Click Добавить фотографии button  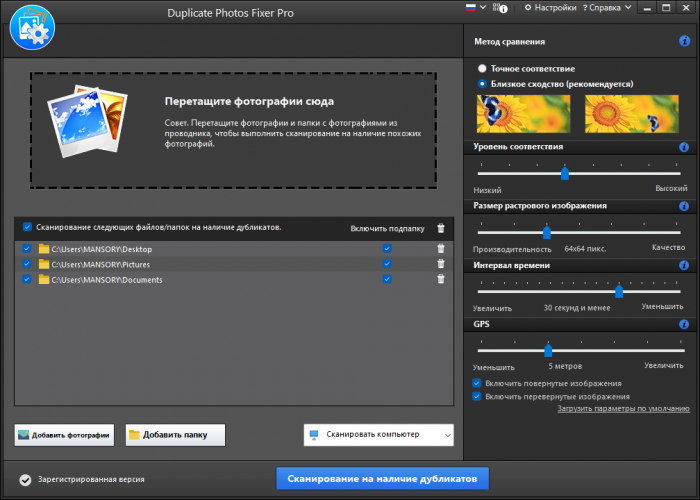pyautogui.click(x=64, y=435)
